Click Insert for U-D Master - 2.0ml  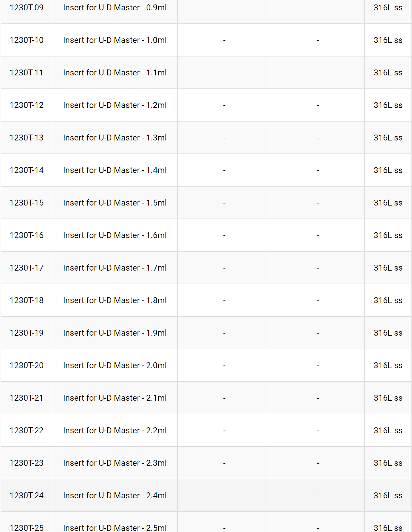coord(115,366)
